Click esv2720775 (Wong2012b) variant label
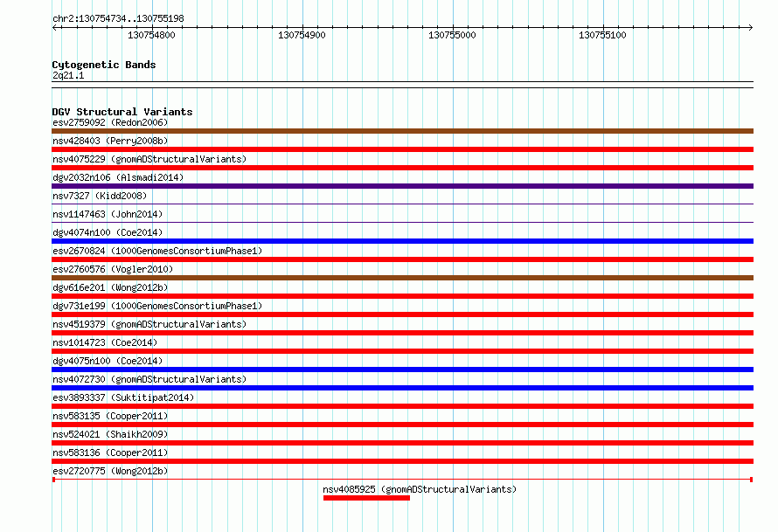Screen dimensions: 778x532 (110, 471)
